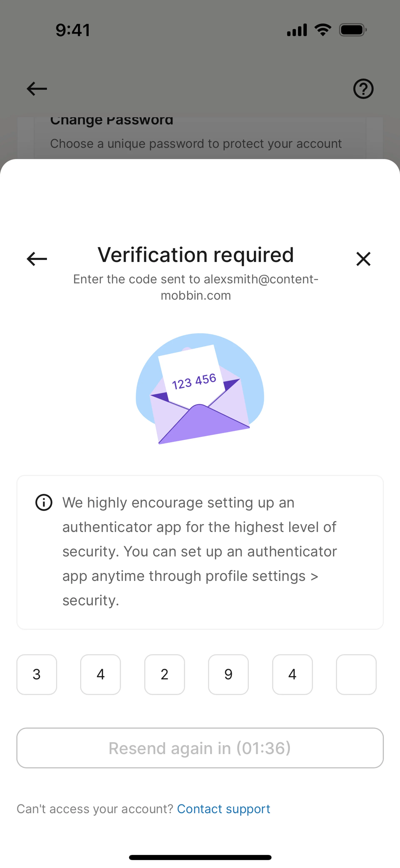The width and height of the screenshot is (400, 868).
Task: Select the fifth code digit box
Action: 292,675
